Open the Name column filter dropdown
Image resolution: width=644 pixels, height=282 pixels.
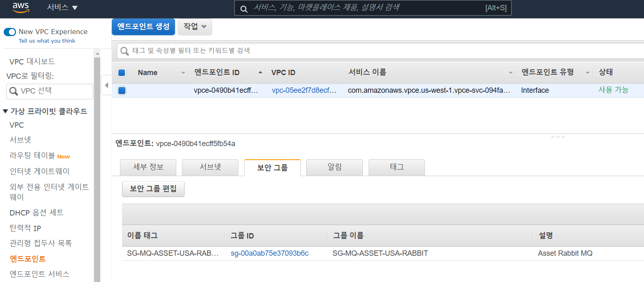183,73
